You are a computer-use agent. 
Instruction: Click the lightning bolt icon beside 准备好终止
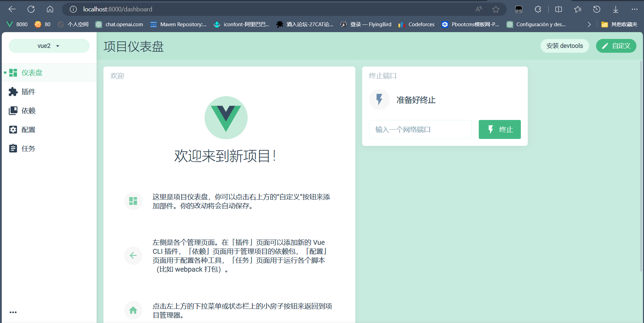[x=379, y=100]
